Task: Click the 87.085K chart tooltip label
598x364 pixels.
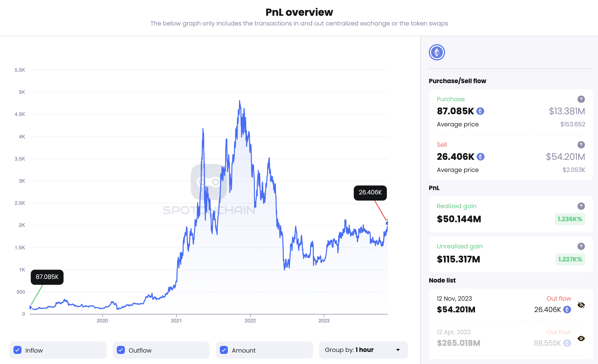Action: pyautogui.click(x=47, y=277)
